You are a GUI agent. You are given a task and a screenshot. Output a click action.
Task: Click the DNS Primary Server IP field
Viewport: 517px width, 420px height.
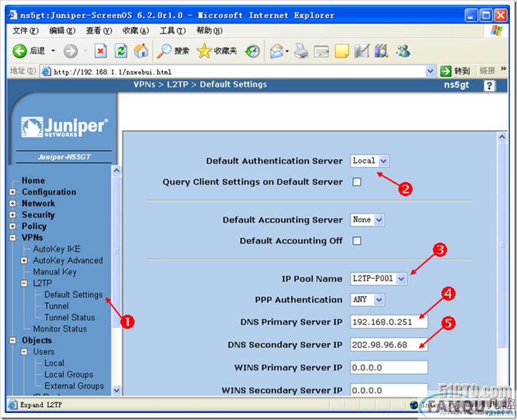click(389, 322)
